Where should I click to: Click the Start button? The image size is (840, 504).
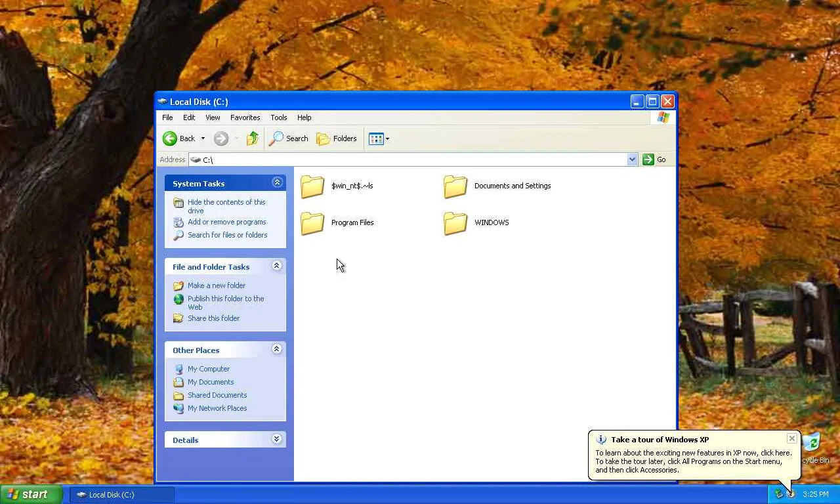point(31,494)
